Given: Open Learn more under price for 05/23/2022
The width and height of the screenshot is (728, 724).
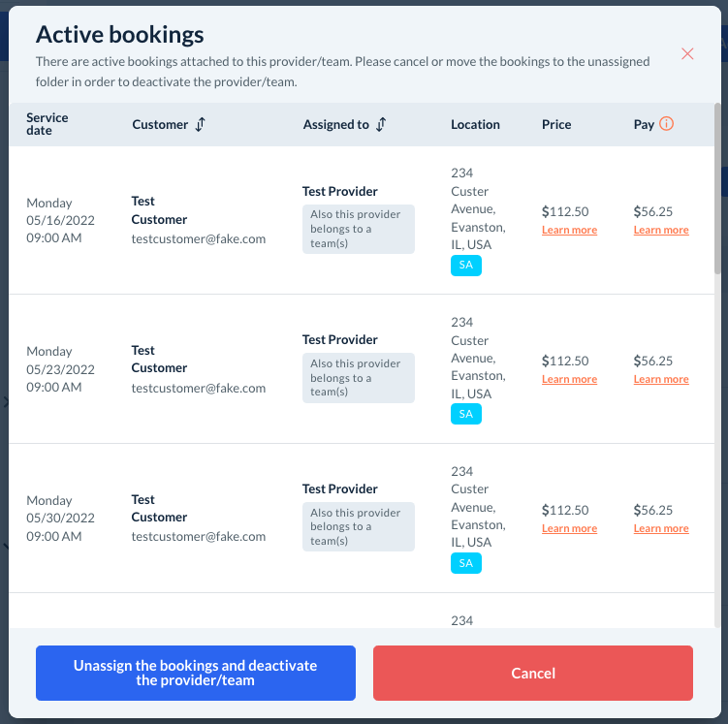Looking at the screenshot, I should coord(569,380).
